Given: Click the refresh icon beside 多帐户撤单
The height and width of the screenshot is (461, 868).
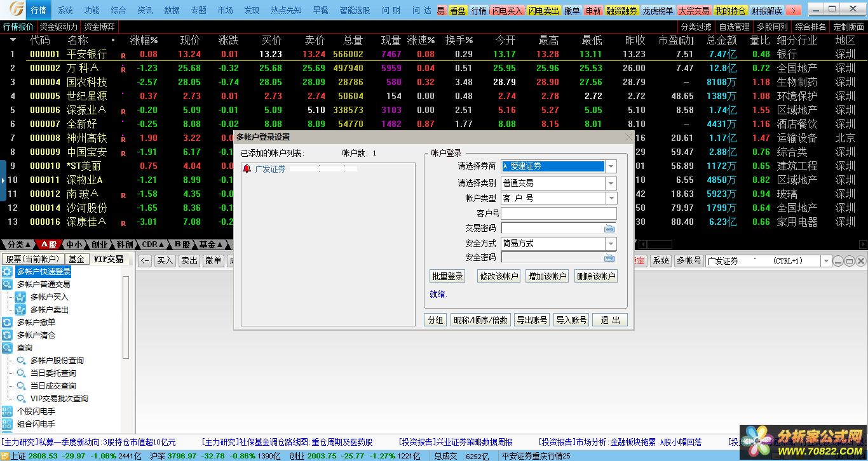Looking at the screenshot, I should pyautogui.click(x=7, y=323).
